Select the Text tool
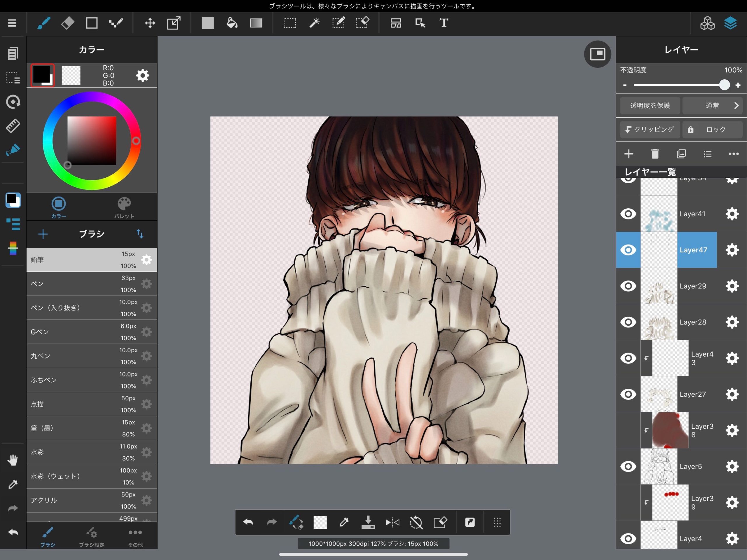 pyautogui.click(x=444, y=23)
